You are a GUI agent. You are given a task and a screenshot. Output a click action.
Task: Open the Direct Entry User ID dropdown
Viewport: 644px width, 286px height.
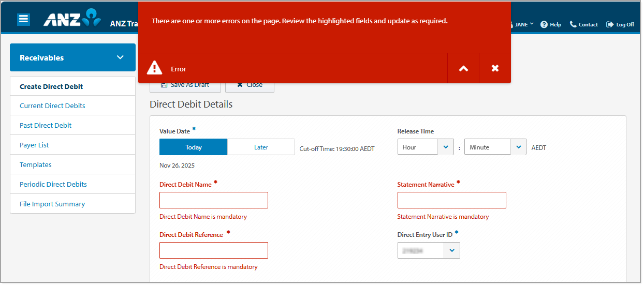coord(429,250)
